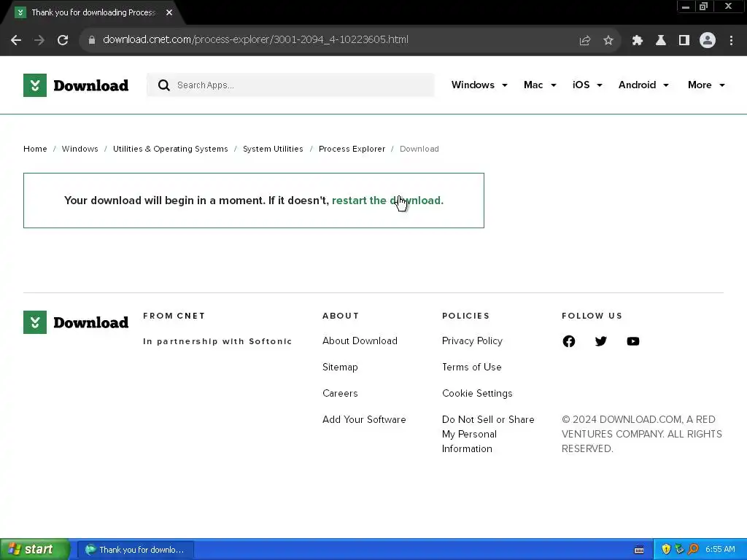747x560 pixels.
Task: Click the network connection tray icon
Action: click(x=679, y=549)
